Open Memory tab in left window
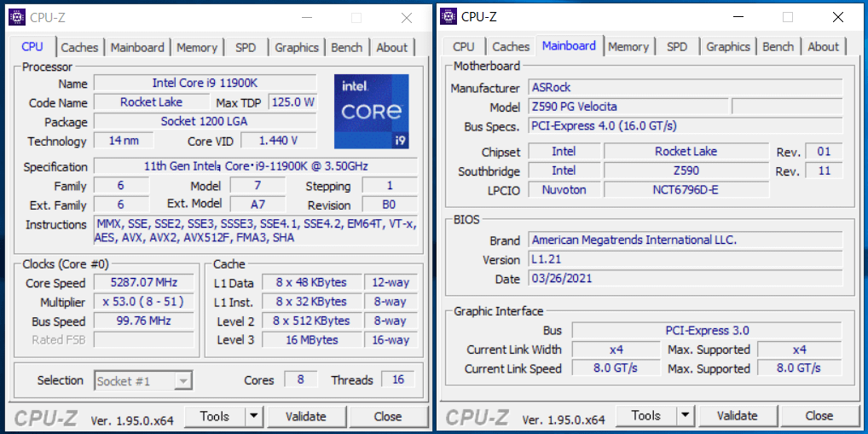Image resolution: width=868 pixels, height=434 pixels. pyautogui.click(x=197, y=48)
